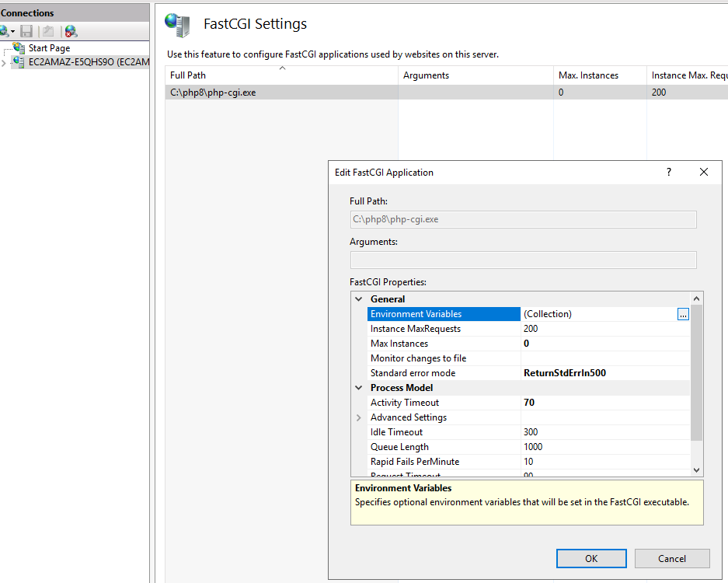This screenshot has width=728, height=583.
Task: Open Environment Variables collection ellipsis button
Action: [683, 315]
